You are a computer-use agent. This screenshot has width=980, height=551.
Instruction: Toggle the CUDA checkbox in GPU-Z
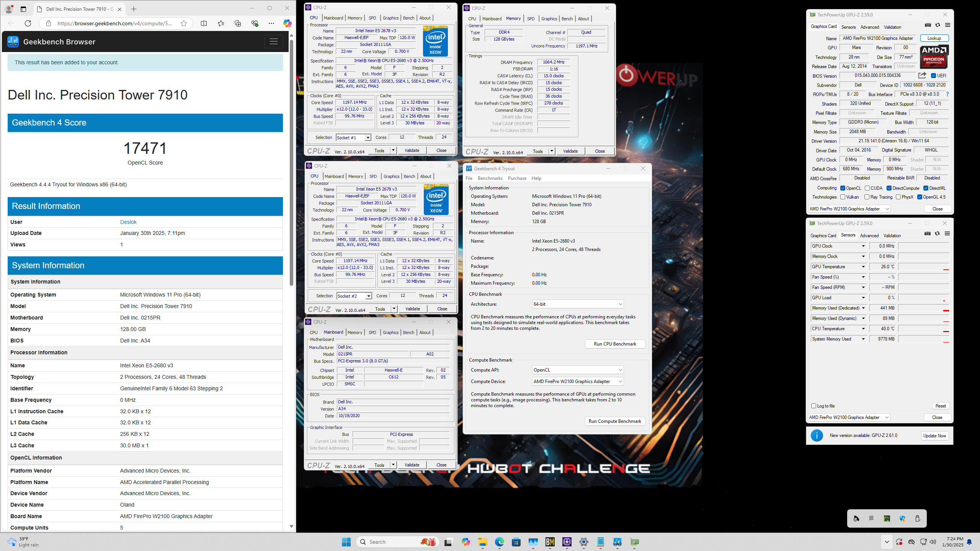pos(867,188)
